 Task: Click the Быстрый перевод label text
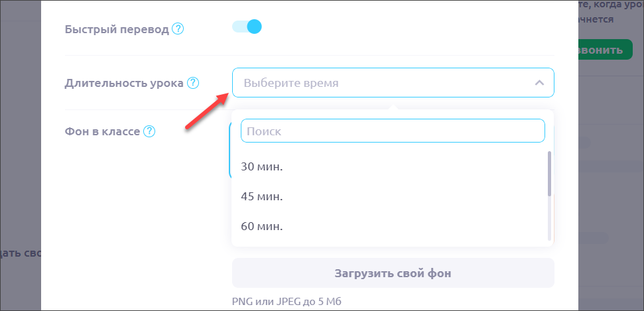[117, 29]
